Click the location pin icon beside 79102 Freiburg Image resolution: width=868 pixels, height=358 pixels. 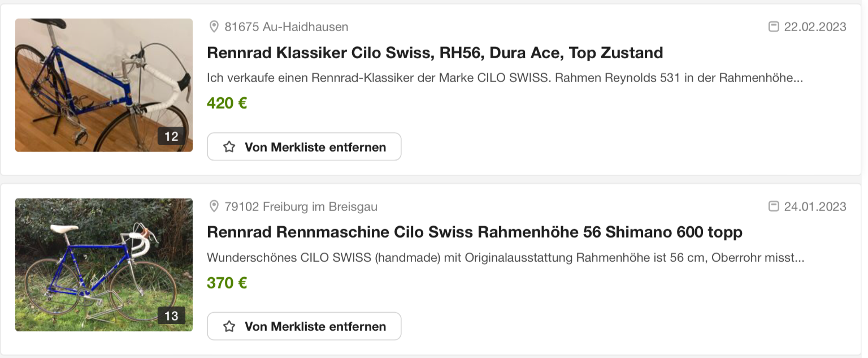[x=214, y=206]
